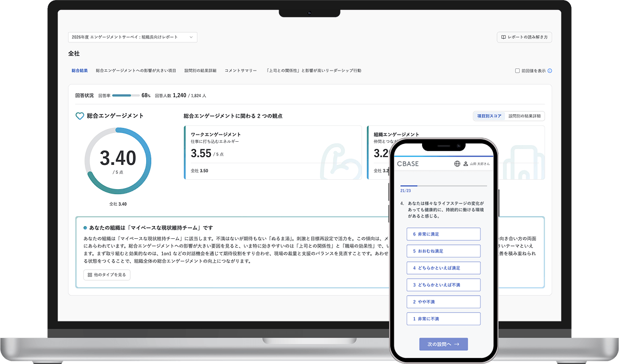Select 設問別の結果詳細 toggle beside 項目別スコア
This screenshot has width=619, height=364.
coord(524,116)
